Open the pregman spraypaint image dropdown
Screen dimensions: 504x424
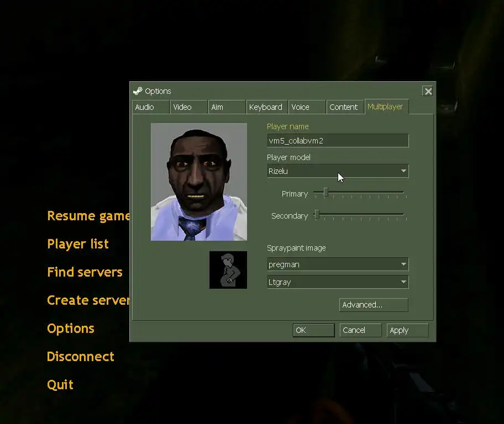pos(338,264)
